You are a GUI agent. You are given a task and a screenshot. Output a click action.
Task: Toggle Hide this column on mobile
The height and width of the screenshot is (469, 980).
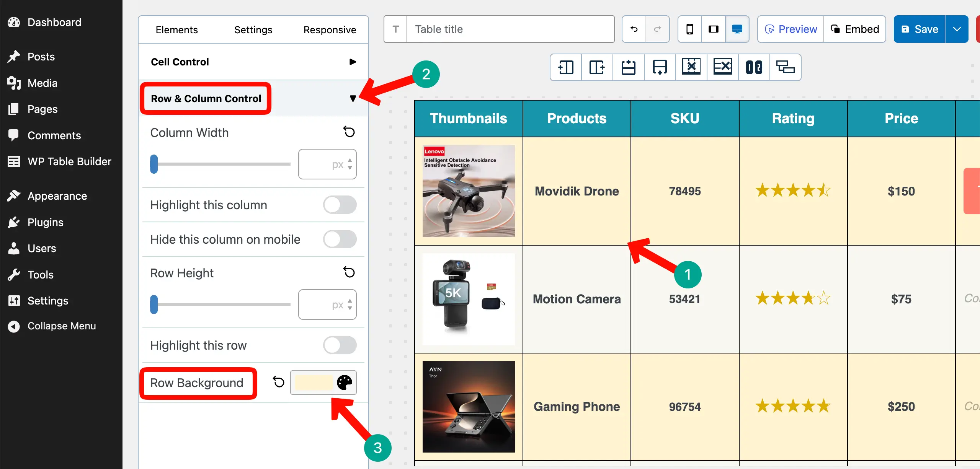[340, 239]
